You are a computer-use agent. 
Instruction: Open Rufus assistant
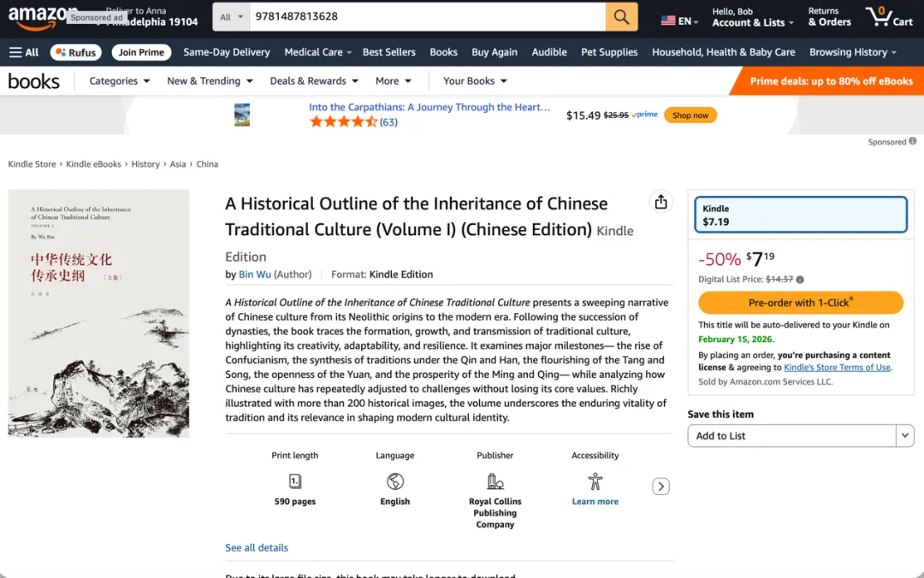pos(75,52)
